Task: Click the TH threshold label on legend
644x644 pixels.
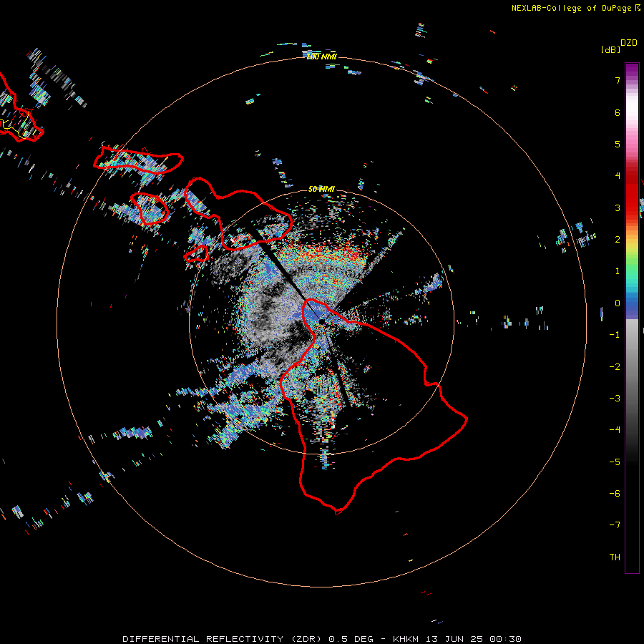Action: point(615,557)
